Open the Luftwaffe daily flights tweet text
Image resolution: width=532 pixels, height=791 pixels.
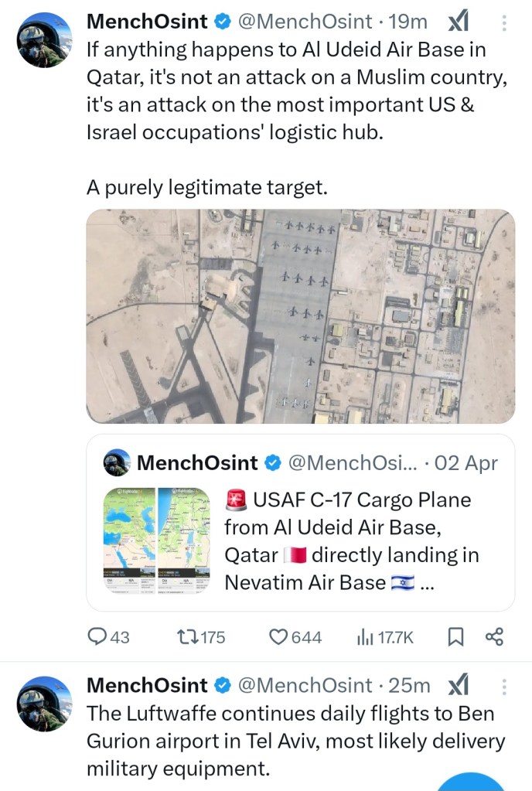click(294, 741)
